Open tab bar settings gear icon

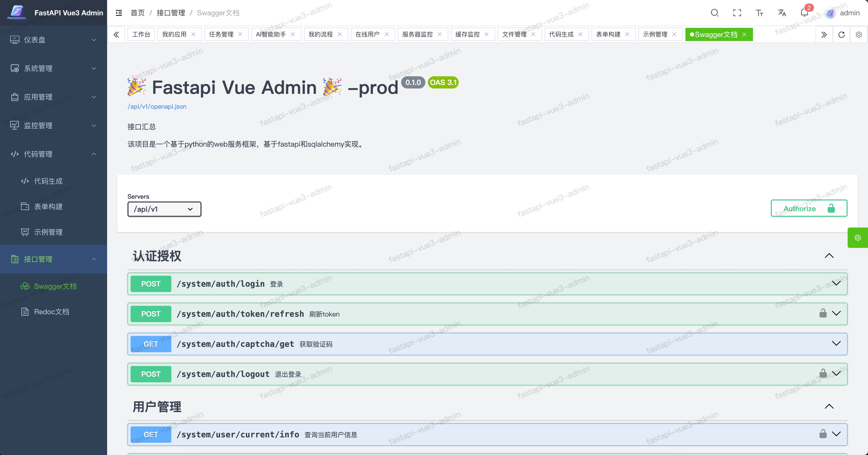pos(859,34)
